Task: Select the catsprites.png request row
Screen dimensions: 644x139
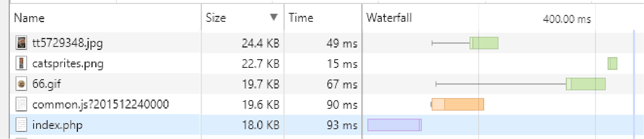Action: [x=68, y=64]
